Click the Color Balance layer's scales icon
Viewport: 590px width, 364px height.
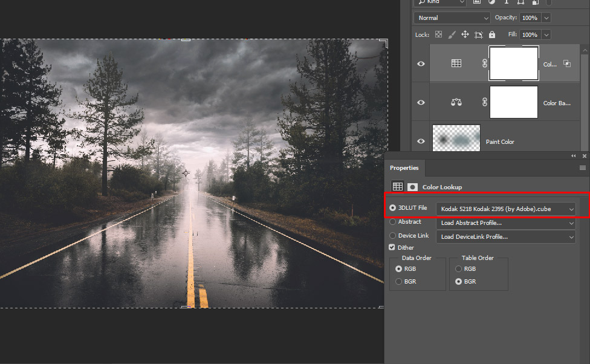tap(456, 103)
